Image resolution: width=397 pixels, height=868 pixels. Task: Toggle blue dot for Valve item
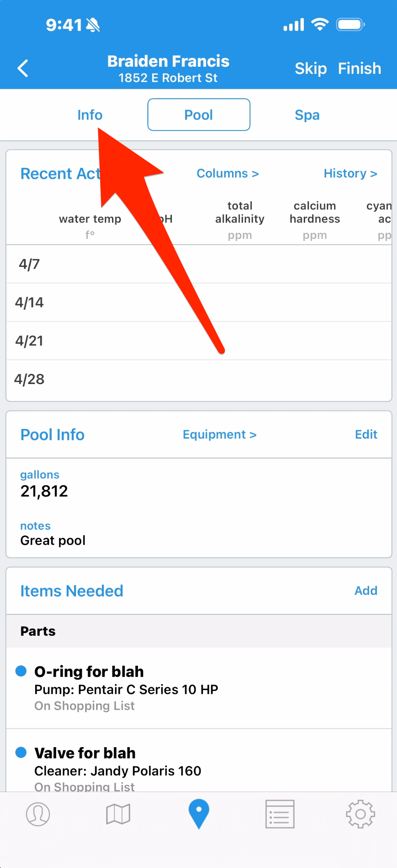[21, 752]
